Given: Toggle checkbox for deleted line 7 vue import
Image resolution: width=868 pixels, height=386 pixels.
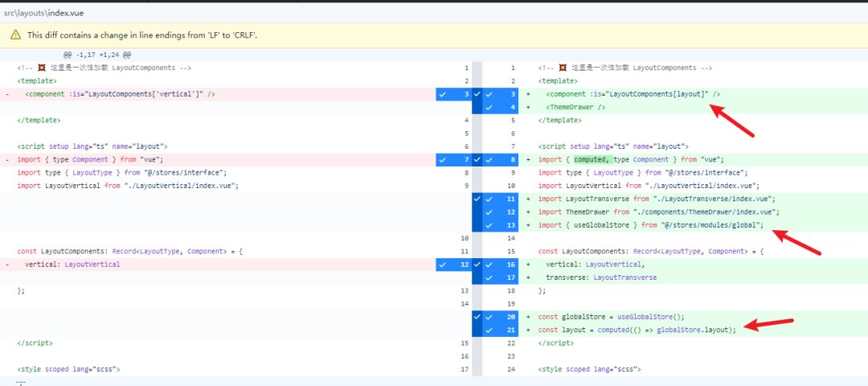Looking at the screenshot, I should [x=442, y=159].
